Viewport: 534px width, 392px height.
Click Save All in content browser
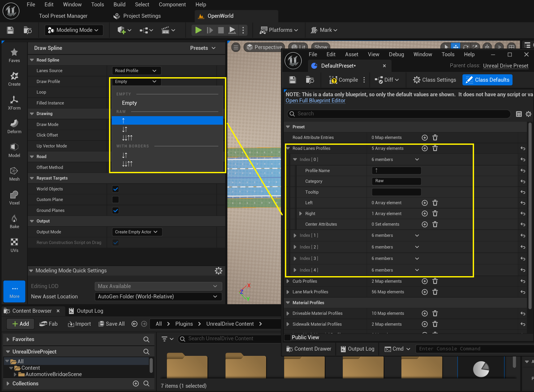[112, 324]
